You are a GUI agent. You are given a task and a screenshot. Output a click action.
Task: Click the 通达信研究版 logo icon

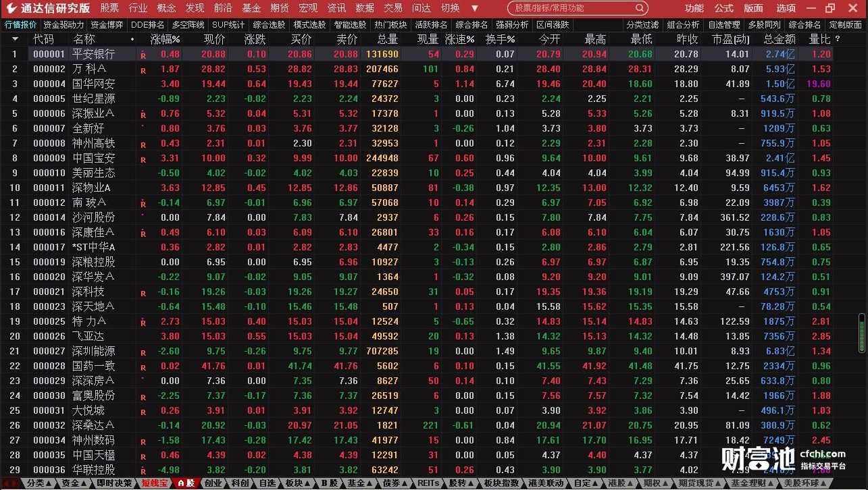[10, 8]
